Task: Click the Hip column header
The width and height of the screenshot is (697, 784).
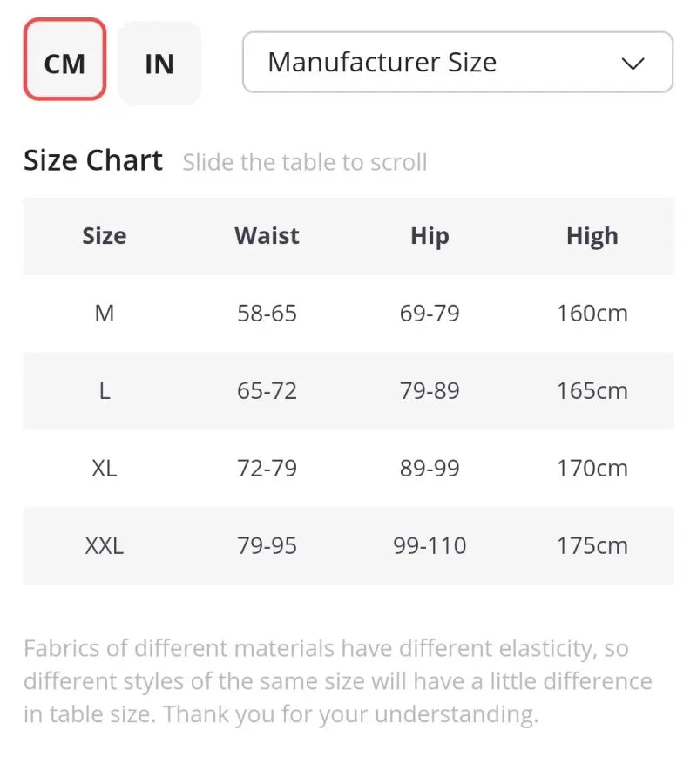Action: tap(430, 236)
